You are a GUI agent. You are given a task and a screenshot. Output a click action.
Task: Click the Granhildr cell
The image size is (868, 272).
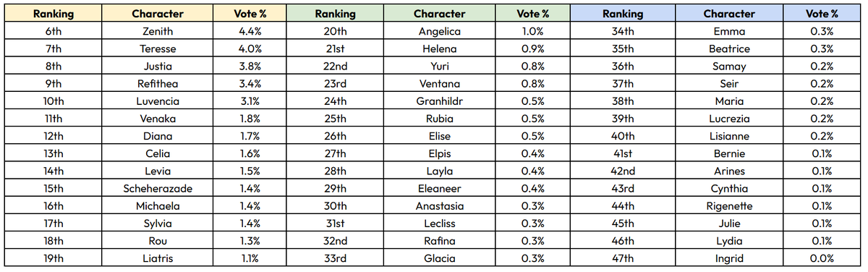(x=439, y=101)
